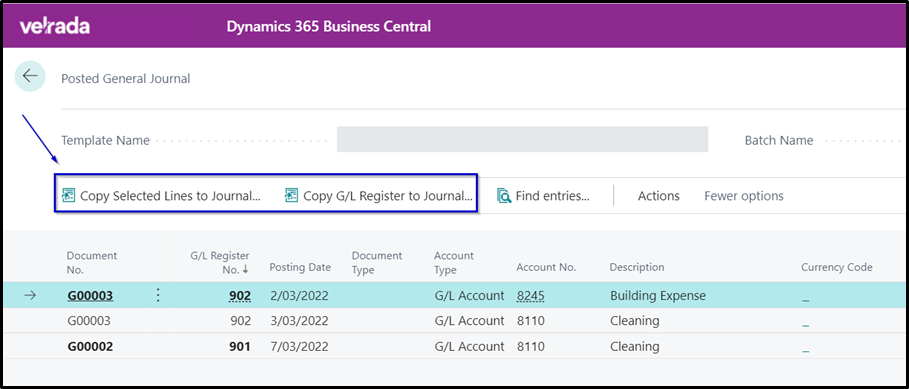Click Copy Selected Lines to Journal button
The height and width of the screenshot is (389, 909).
(x=162, y=196)
